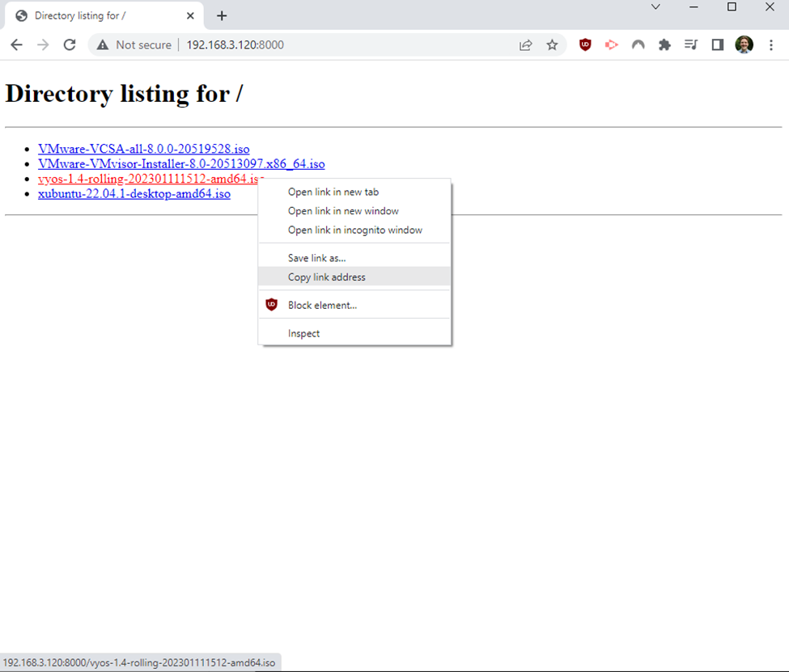
Task: Open the xubuntu-22.04.1-desktop-amd64.iso link
Action: (134, 193)
